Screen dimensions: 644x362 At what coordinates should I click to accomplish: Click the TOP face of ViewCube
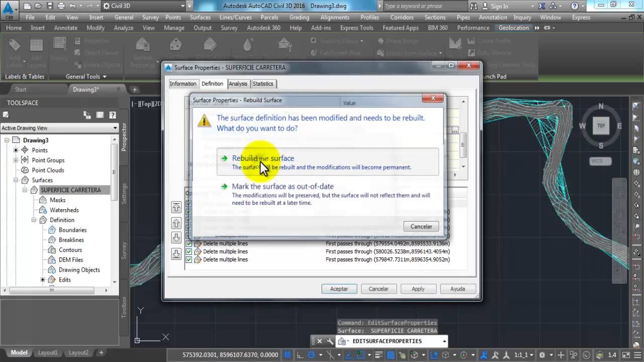point(601,126)
